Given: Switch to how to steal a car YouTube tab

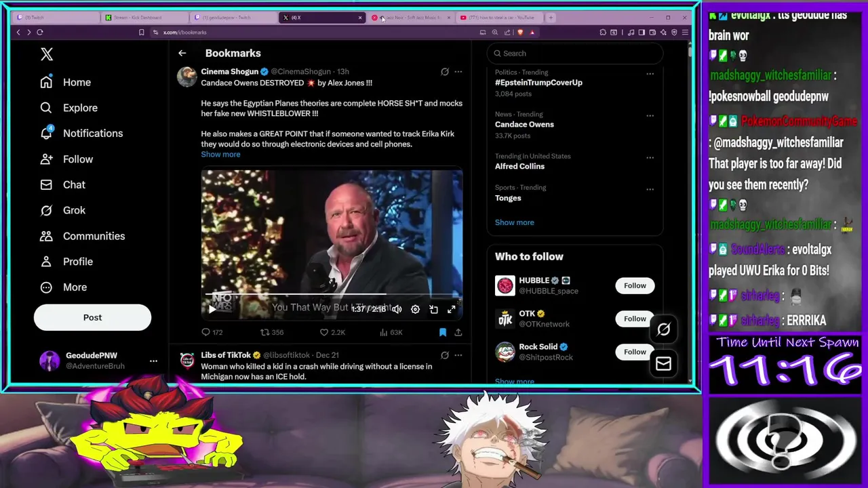Looking at the screenshot, I should click(x=498, y=18).
